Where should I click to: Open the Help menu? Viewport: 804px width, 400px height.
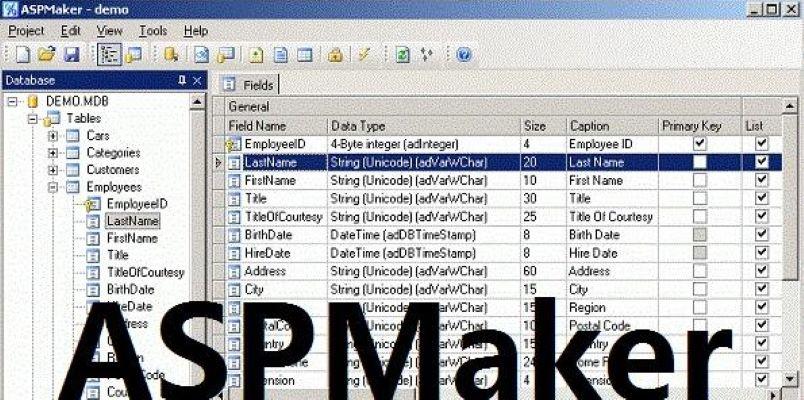[196, 31]
